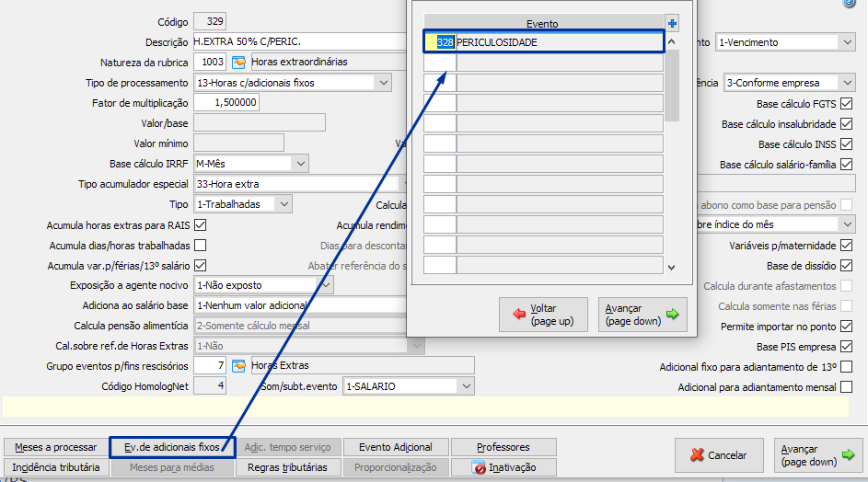Screen dimensions: 868x482
Task: Select the event code 328 cell
Action: pos(440,42)
